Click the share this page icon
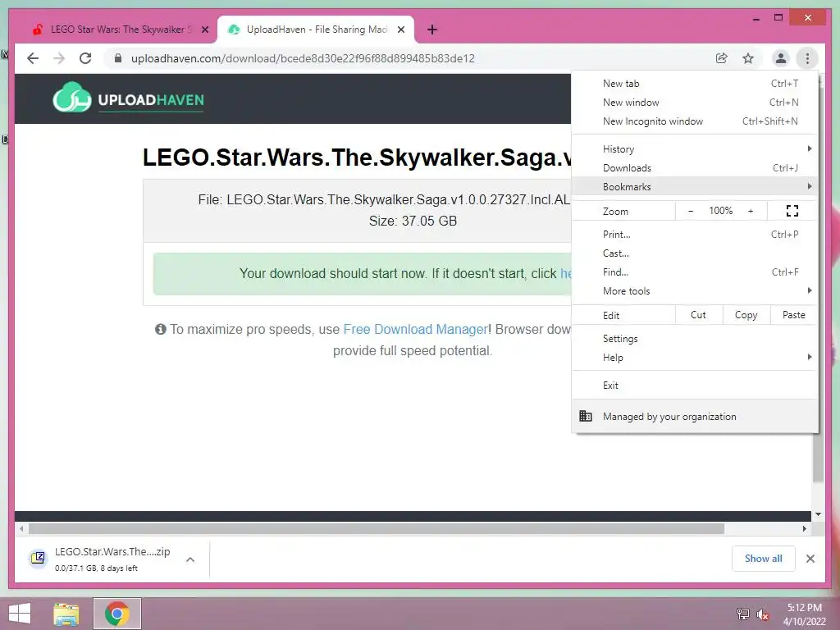This screenshot has height=630, width=840. [x=722, y=58]
